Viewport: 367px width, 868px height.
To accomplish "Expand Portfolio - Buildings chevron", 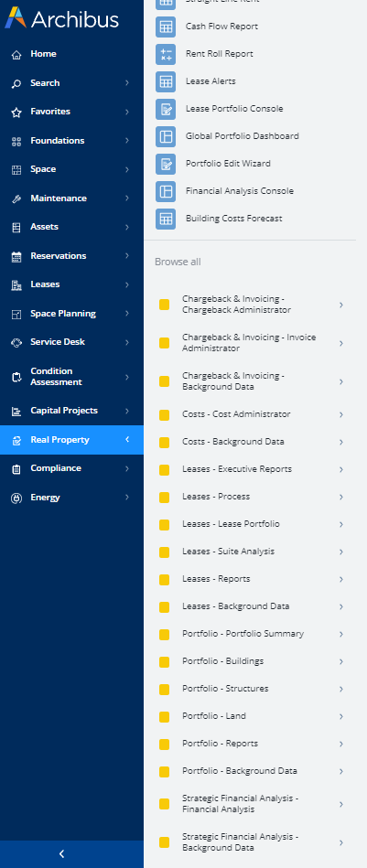I will pyautogui.click(x=341, y=661).
